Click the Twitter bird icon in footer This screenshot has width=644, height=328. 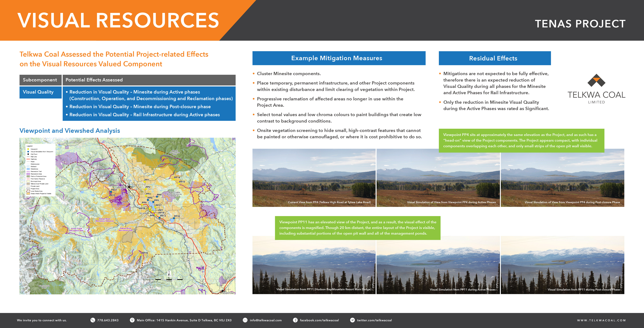(x=352, y=320)
